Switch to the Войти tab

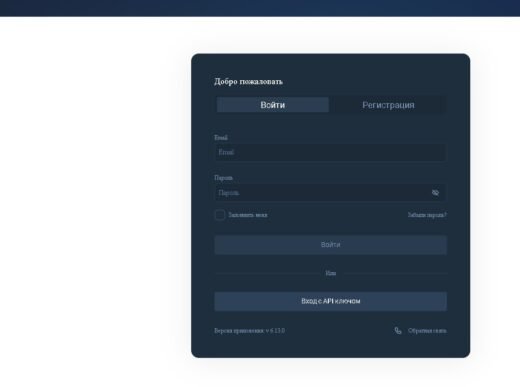[273, 105]
